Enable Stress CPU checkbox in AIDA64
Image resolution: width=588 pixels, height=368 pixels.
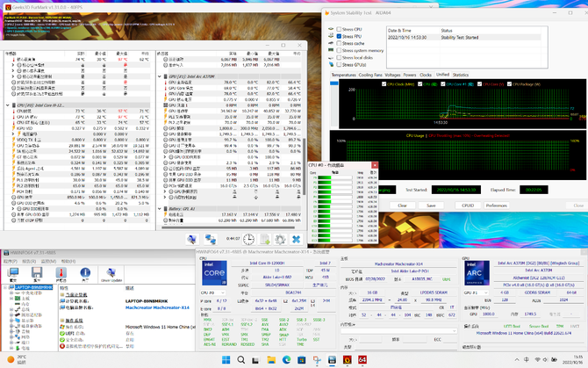pyautogui.click(x=339, y=29)
